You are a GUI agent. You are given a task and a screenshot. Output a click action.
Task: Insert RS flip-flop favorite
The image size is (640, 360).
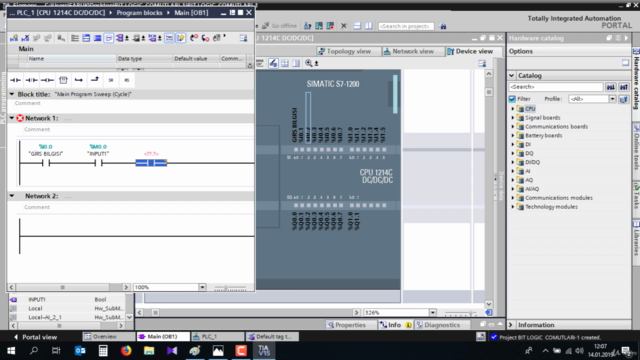(x=127, y=80)
